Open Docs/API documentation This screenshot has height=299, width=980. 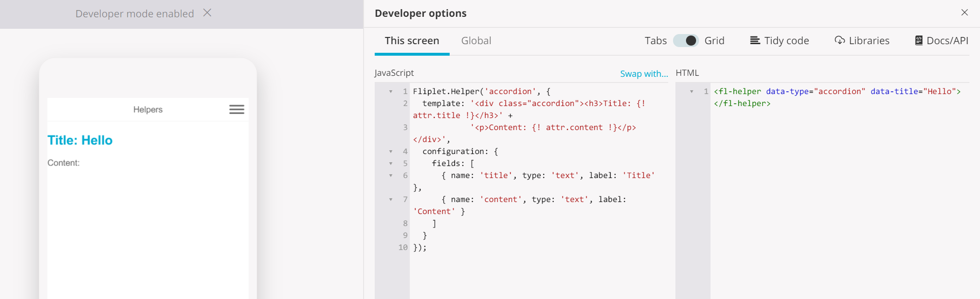[x=941, y=41]
